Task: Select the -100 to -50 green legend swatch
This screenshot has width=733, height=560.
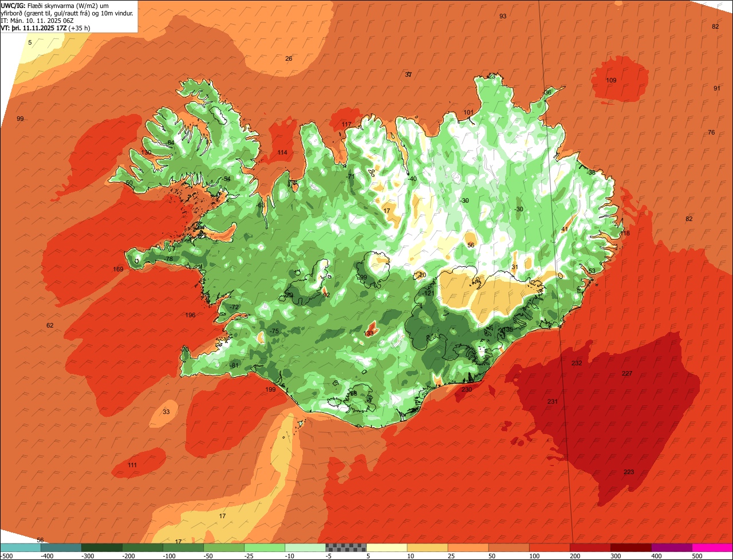Action: 183,547
